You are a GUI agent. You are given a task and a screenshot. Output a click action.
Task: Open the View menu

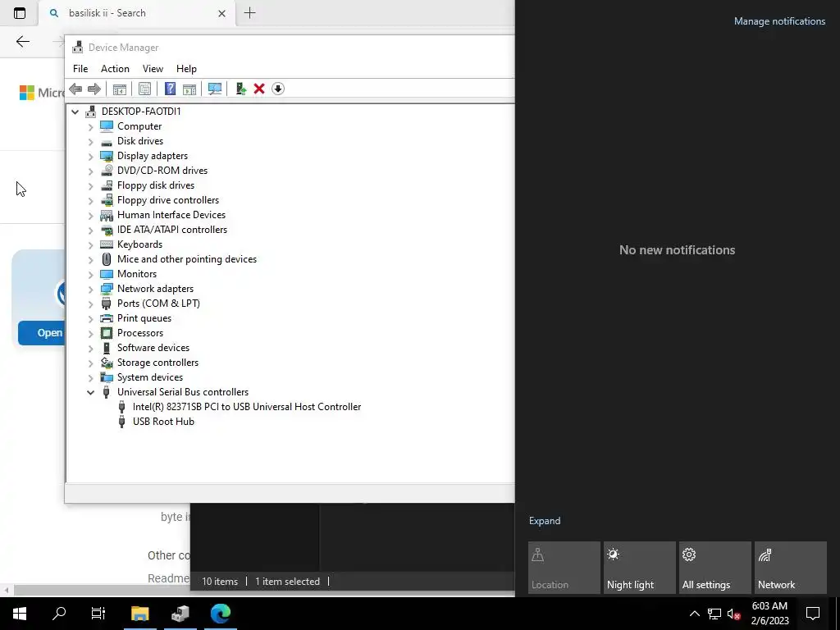click(x=153, y=69)
